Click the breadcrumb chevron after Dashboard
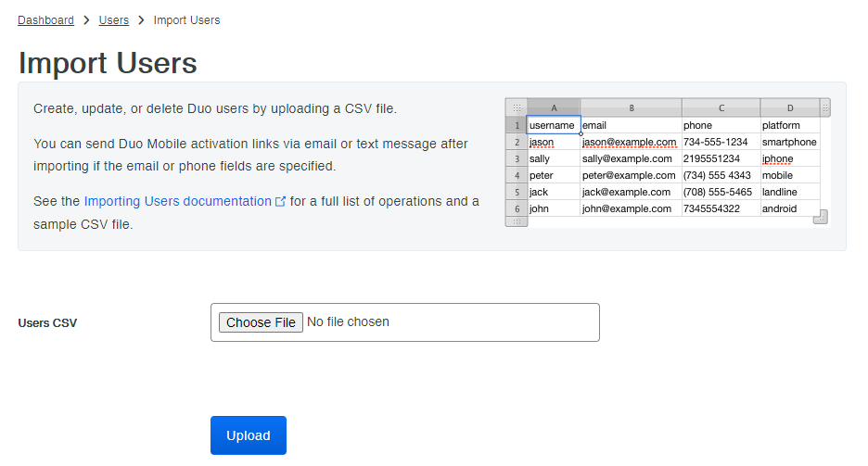The image size is (868, 466). [86, 20]
